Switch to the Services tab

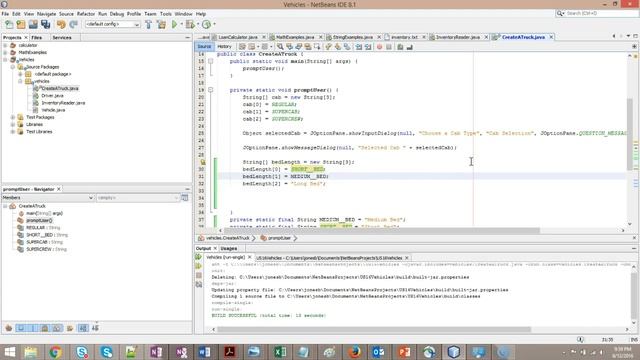[x=62, y=38]
